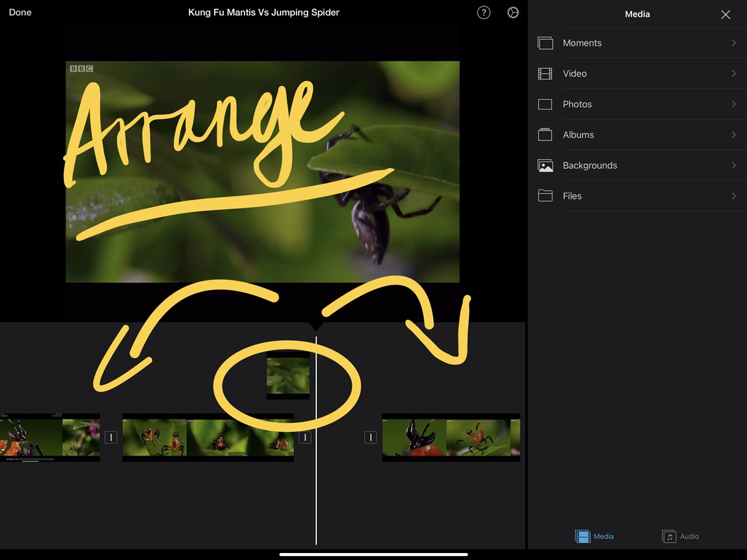This screenshot has height=560, width=747.
Task: Switch to the Media tab
Action: coord(594,536)
